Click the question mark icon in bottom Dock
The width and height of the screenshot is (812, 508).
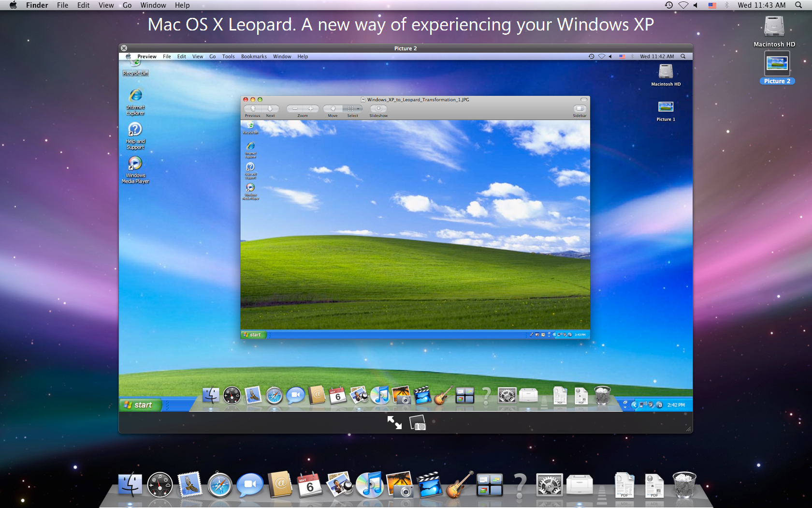(520, 485)
